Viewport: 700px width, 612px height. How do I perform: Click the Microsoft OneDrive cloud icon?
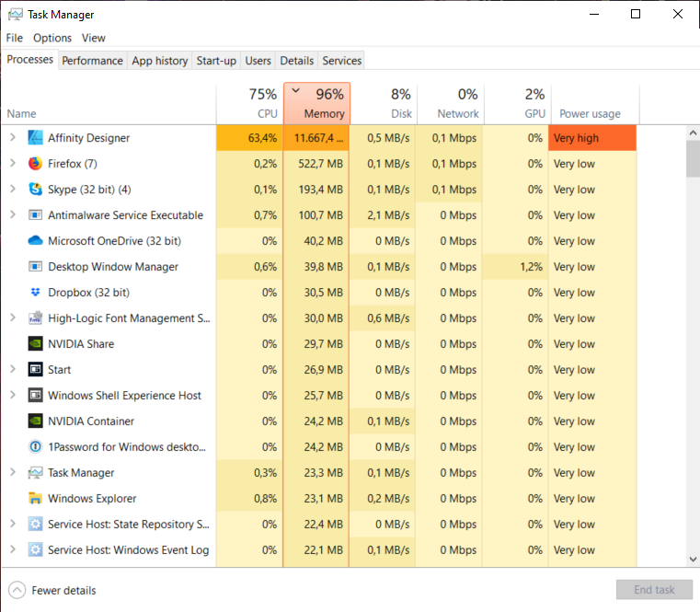(x=35, y=241)
